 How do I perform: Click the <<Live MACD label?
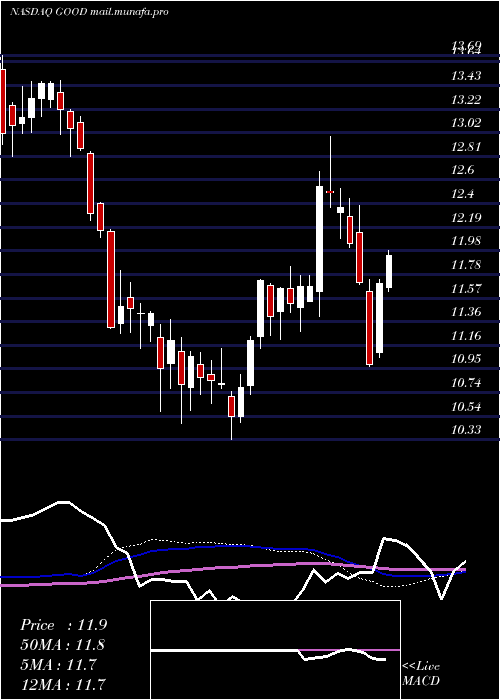coord(421,673)
